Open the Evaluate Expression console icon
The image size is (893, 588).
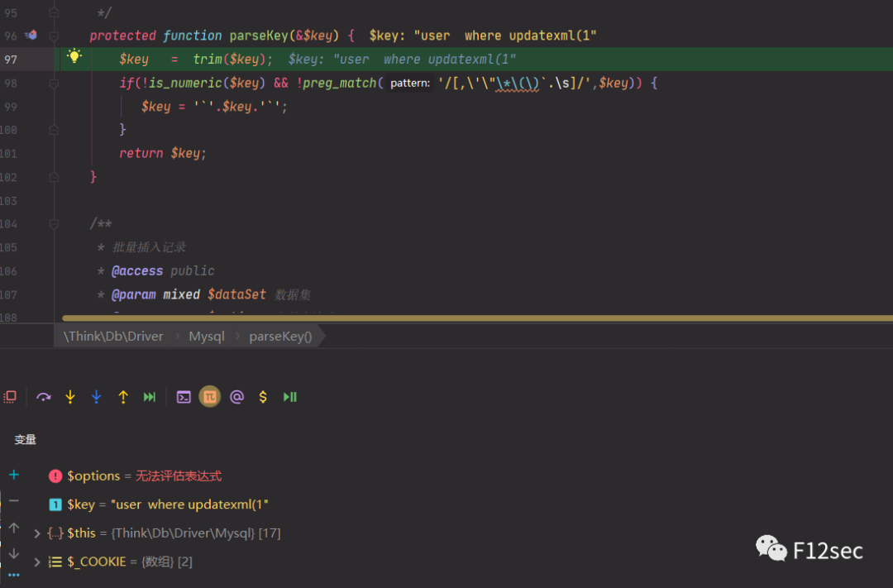[x=184, y=397]
